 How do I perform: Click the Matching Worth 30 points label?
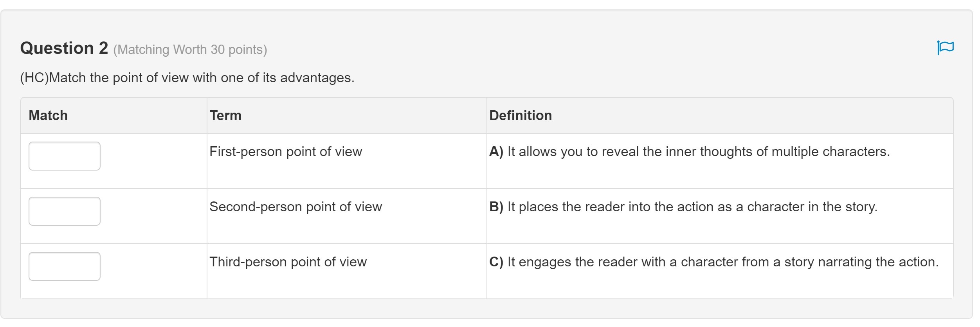pos(190,50)
